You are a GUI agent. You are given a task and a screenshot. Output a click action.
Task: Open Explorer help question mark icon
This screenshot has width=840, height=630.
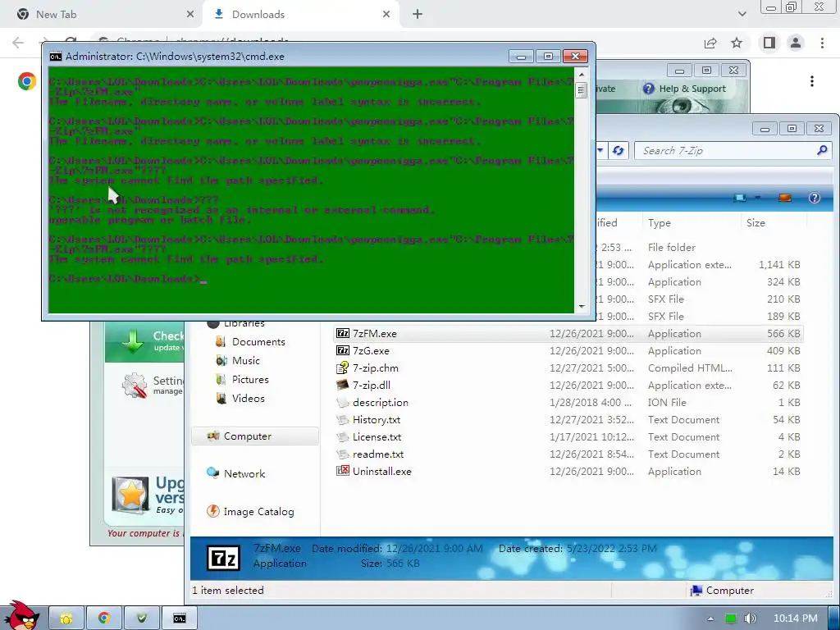tap(815, 199)
